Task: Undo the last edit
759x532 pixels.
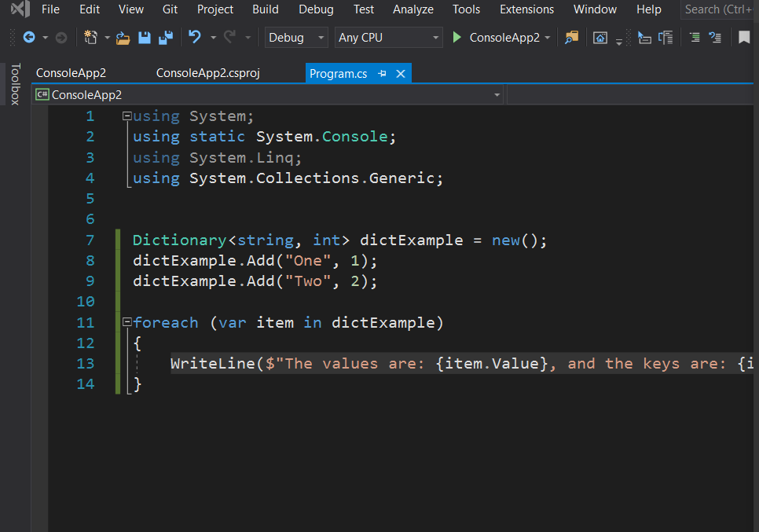Action: [195, 37]
